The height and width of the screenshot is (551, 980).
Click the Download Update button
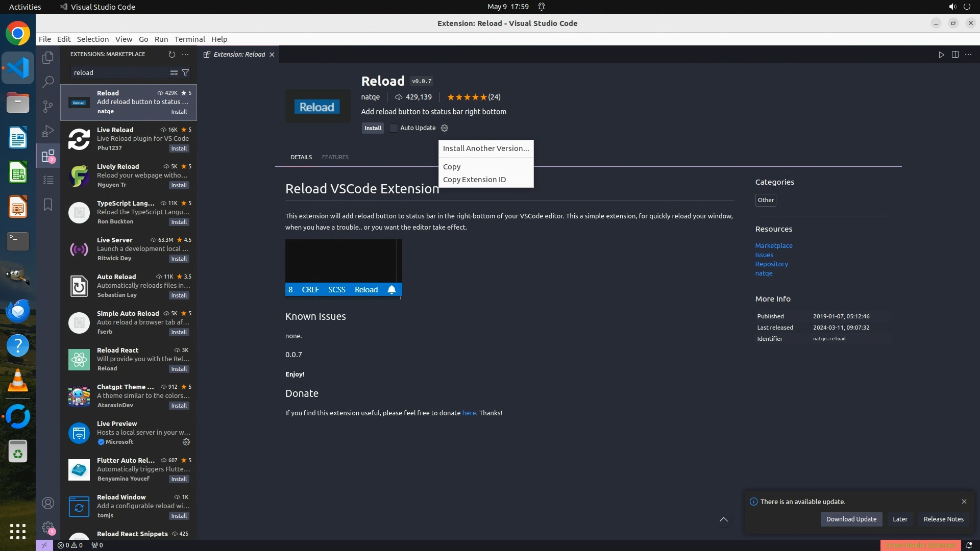pyautogui.click(x=851, y=519)
